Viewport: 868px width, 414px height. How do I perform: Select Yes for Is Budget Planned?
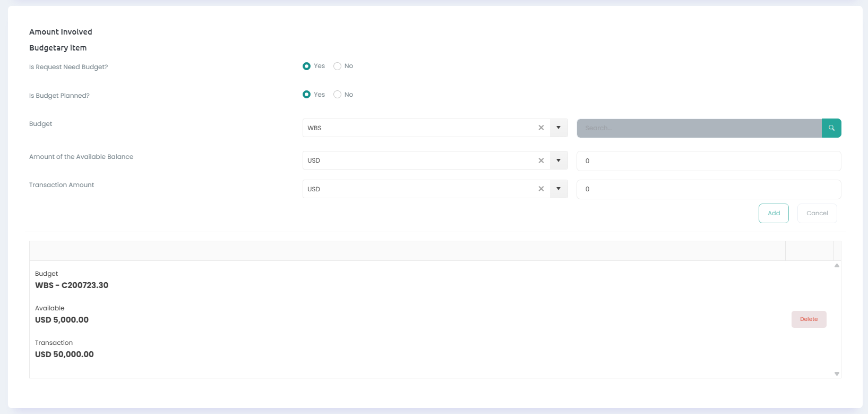pos(306,95)
